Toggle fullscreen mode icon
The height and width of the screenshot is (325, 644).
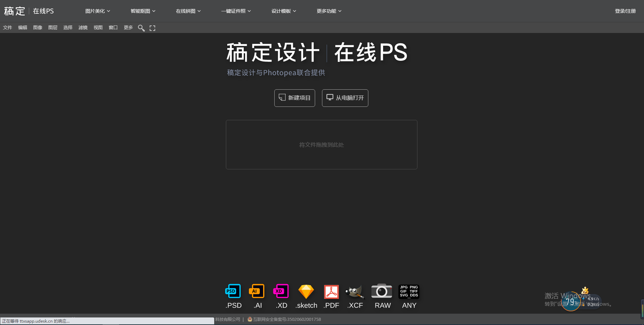[x=152, y=28]
